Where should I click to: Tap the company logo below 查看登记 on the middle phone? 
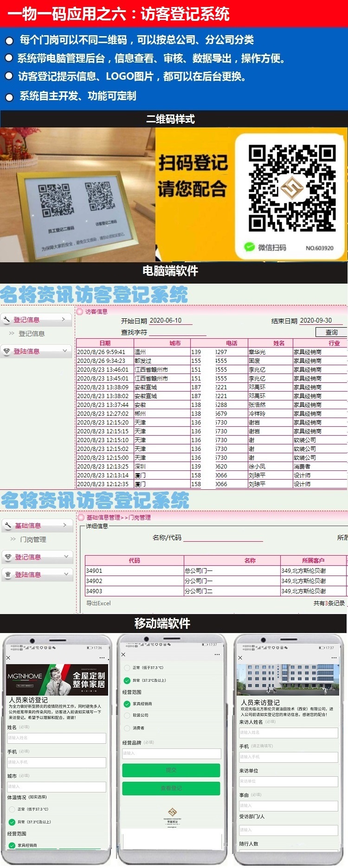point(172,817)
